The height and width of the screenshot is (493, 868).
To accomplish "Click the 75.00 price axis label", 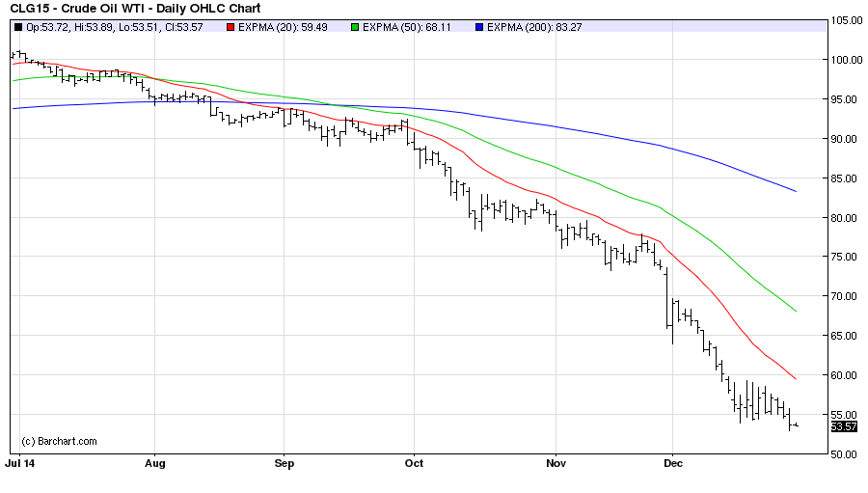I will pos(845,257).
